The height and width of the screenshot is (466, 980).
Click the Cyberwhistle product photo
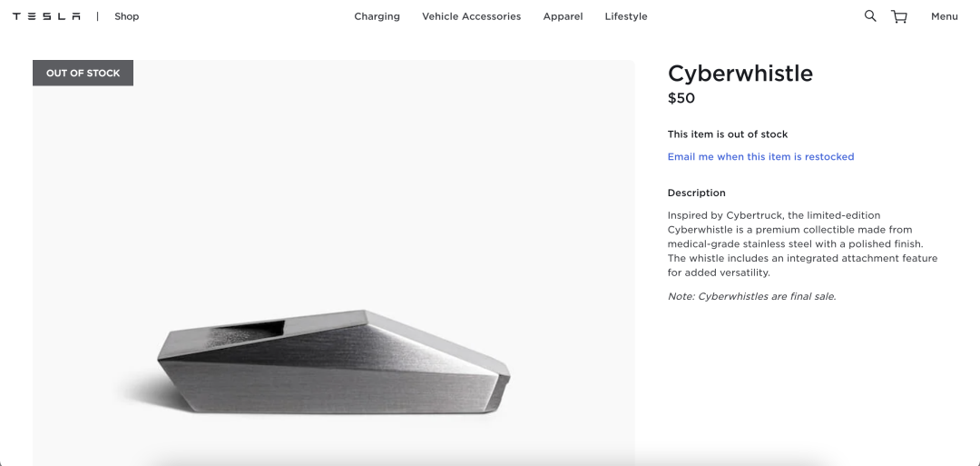pyautogui.click(x=333, y=363)
